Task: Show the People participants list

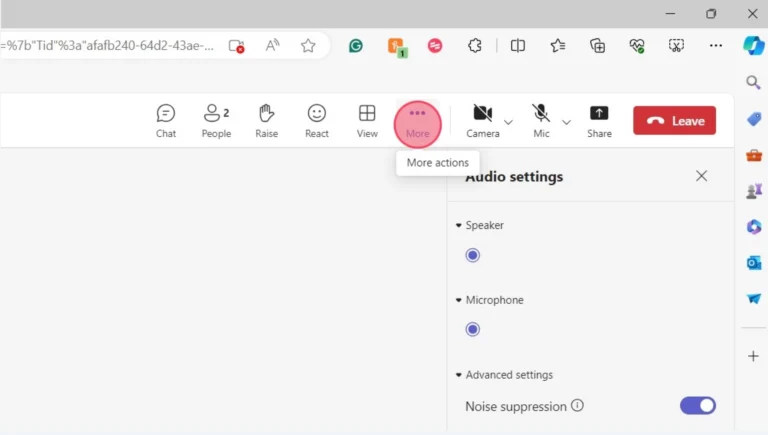Action: pos(216,121)
